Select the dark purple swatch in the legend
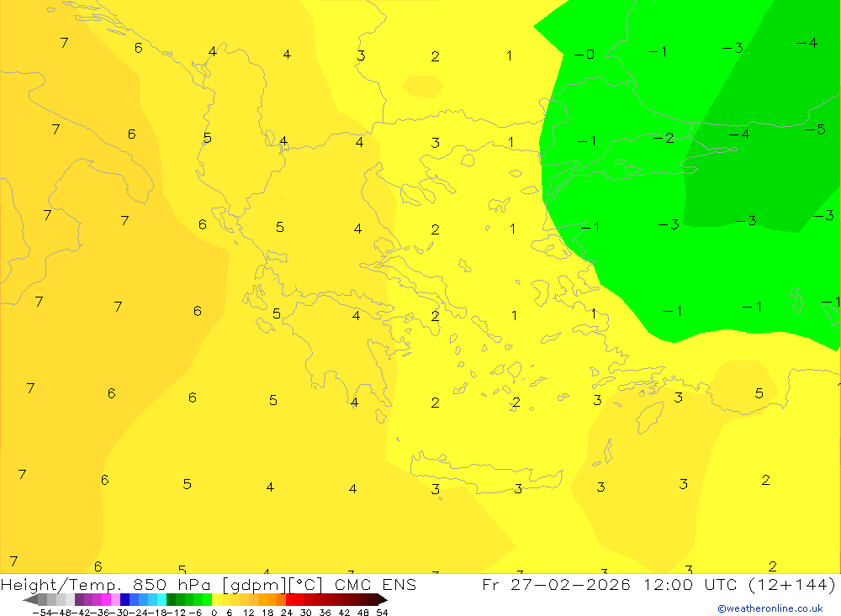Image resolution: width=841 pixels, height=616 pixels. (x=79, y=600)
